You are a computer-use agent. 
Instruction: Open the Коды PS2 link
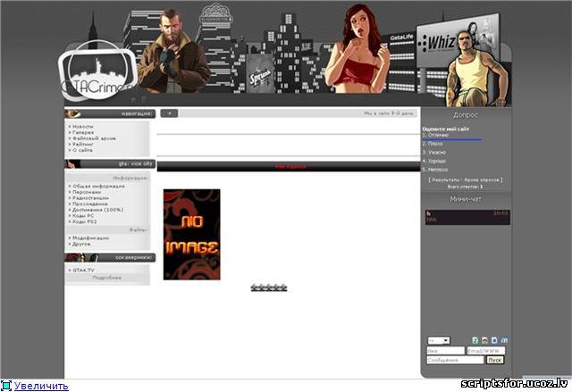85,221
